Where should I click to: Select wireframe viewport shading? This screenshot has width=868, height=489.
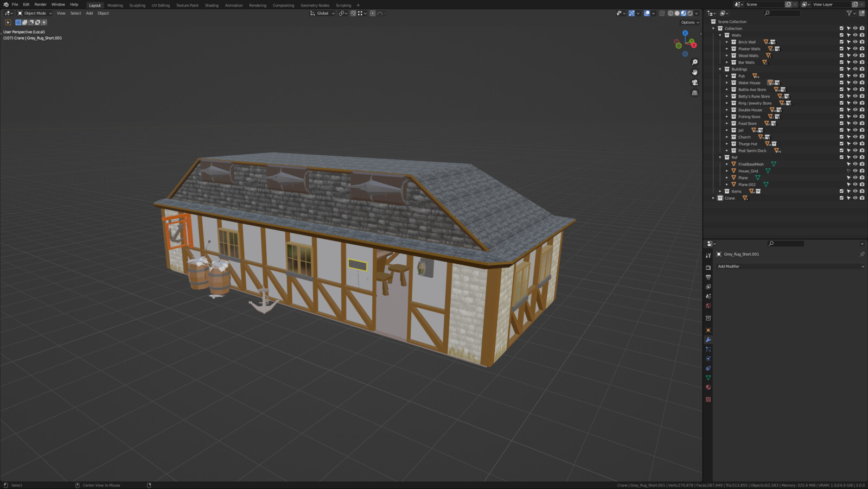pyautogui.click(x=671, y=13)
